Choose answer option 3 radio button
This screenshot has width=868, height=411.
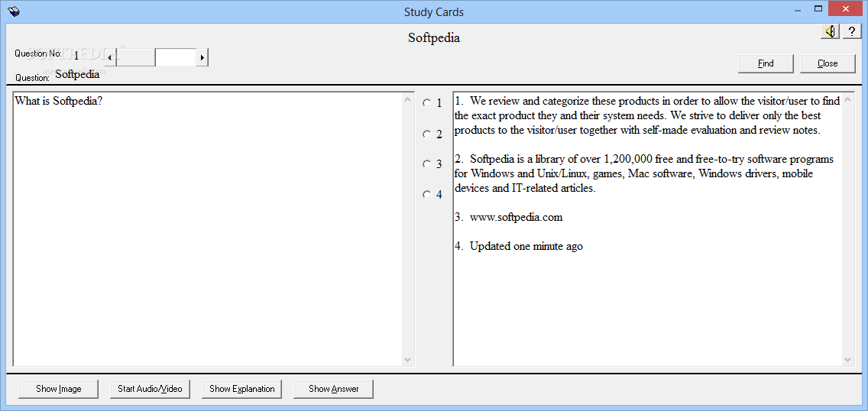pyautogui.click(x=427, y=163)
